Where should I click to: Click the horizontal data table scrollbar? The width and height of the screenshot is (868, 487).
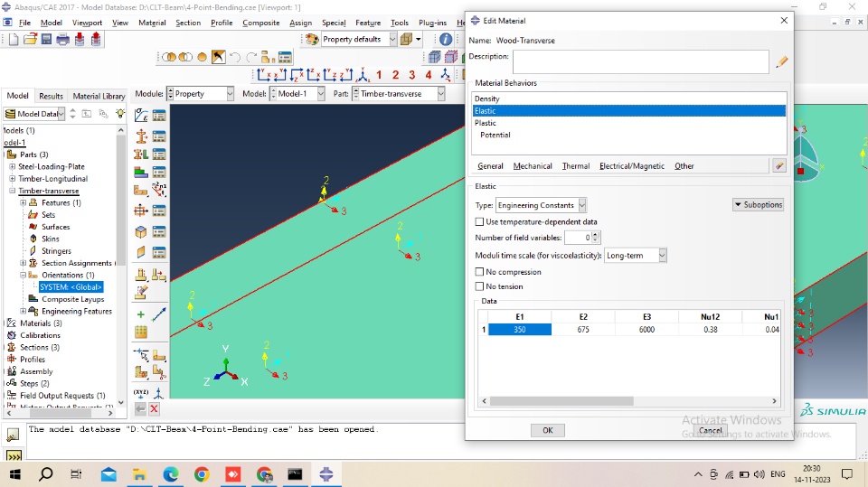[561, 400]
